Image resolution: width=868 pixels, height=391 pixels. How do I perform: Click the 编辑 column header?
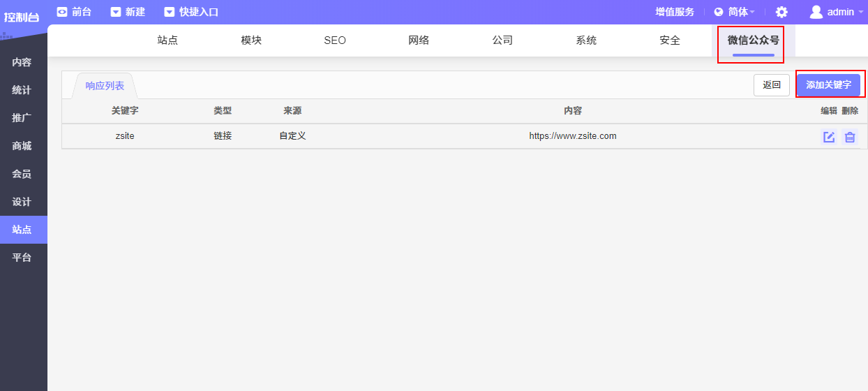point(829,111)
